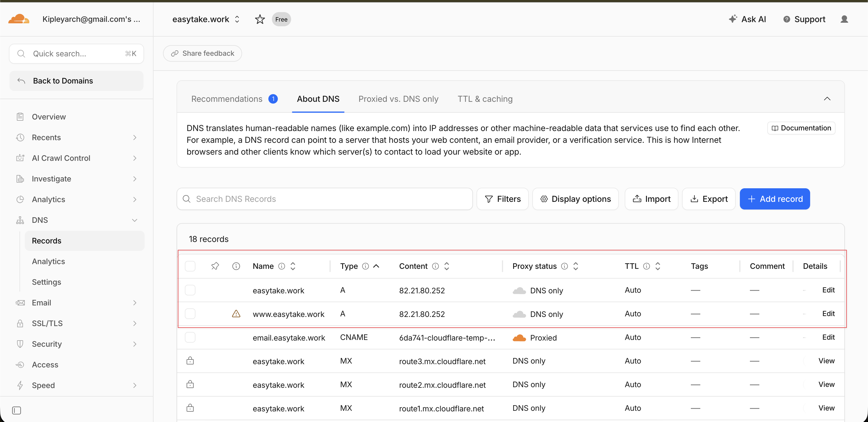Check the email.easytake.work CNAME checkbox
868x422 pixels.
(190, 337)
